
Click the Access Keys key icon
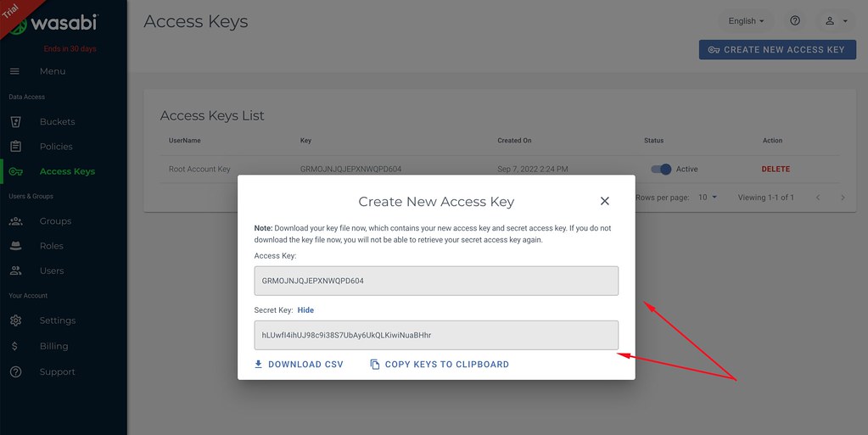click(x=15, y=171)
